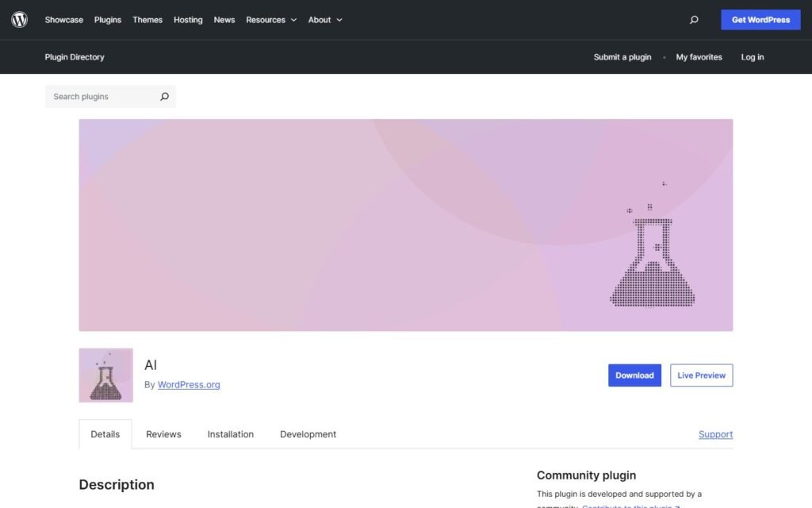
Task: Click the Get WordPress button
Action: (760, 20)
